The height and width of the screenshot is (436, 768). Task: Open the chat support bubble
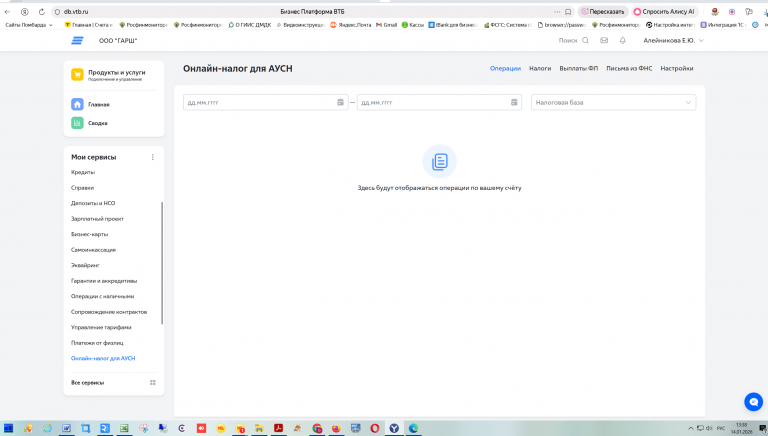coord(753,402)
